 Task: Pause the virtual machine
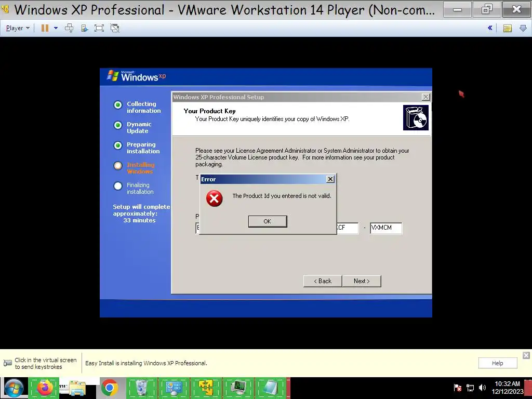point(45,28)
